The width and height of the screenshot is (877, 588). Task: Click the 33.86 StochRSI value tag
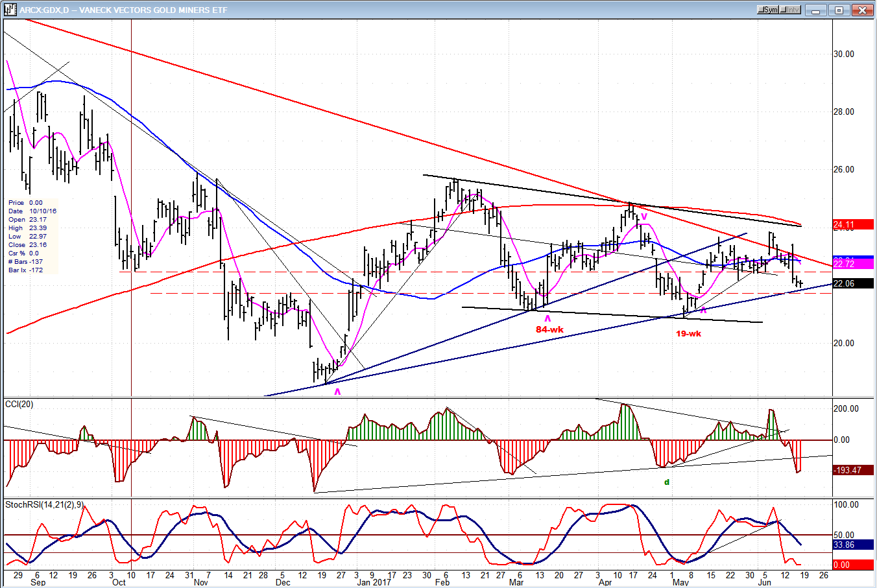(853, 545)
